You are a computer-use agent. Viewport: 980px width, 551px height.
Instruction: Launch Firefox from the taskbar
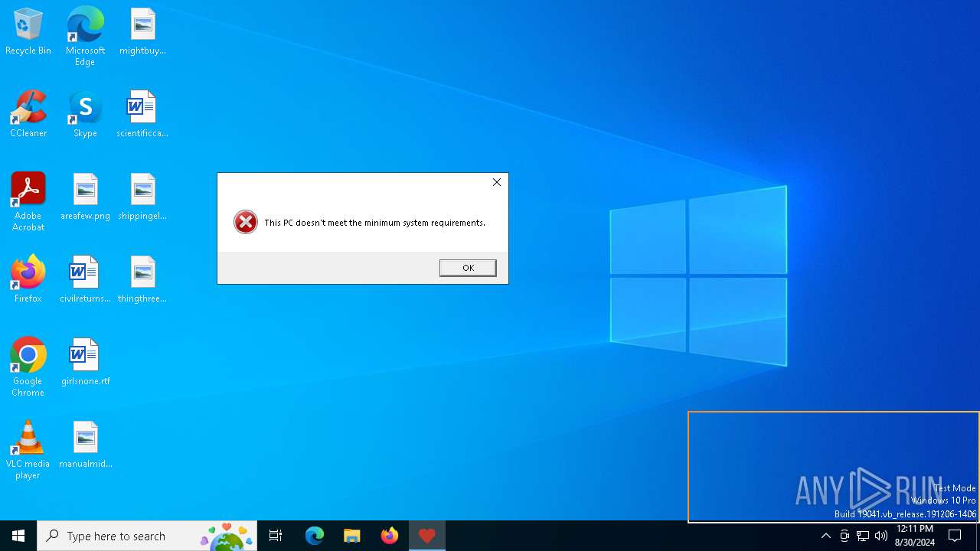click(390, 536)
